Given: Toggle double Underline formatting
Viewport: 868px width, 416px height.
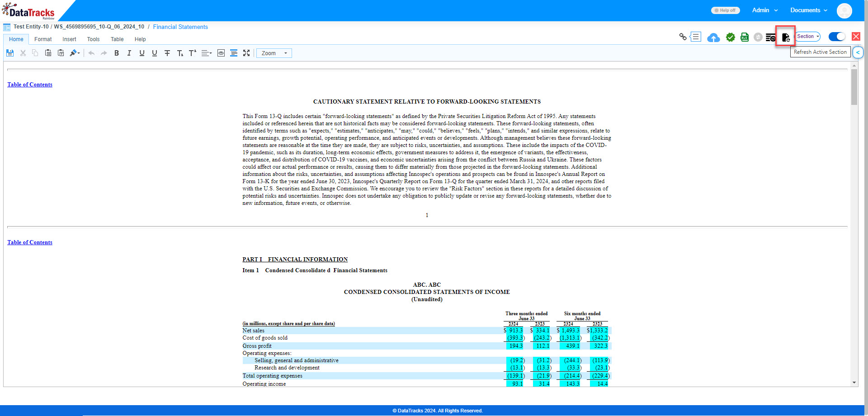Looking at the screenshot, I should tap(155, 53).
